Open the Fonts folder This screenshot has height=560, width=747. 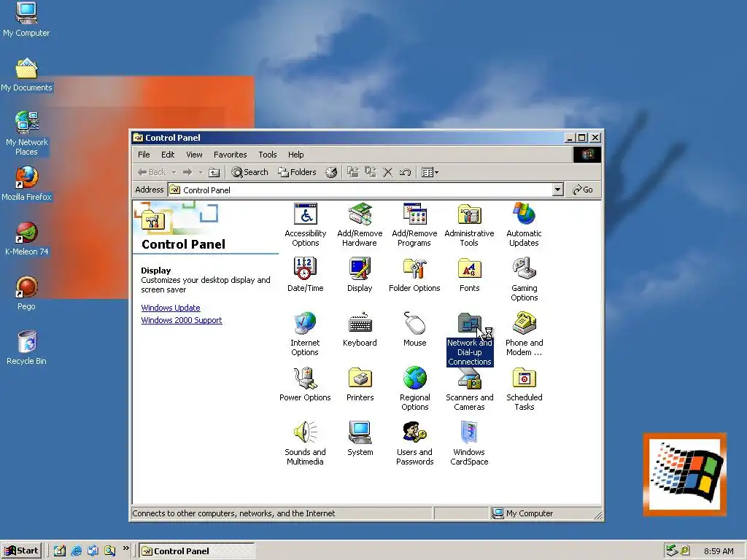[x=469, y=275]
